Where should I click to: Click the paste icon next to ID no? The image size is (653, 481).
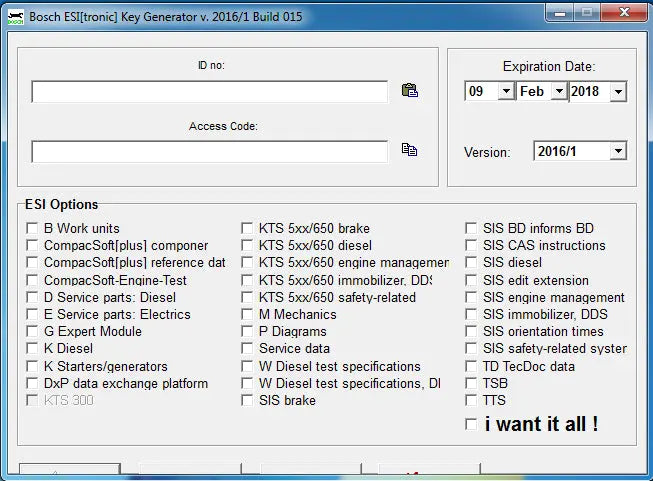[410, 90]
